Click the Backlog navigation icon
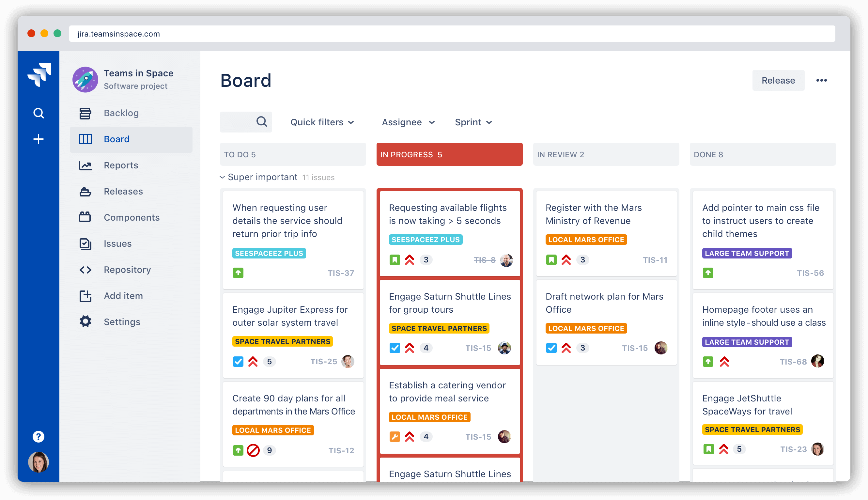The width and height of the screenshot is (868, 500). (85, 113)
